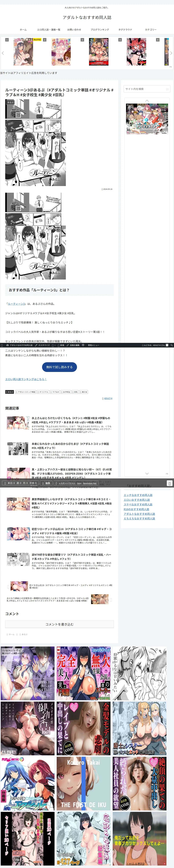Select the 美少女 tag

coord(84,392)
